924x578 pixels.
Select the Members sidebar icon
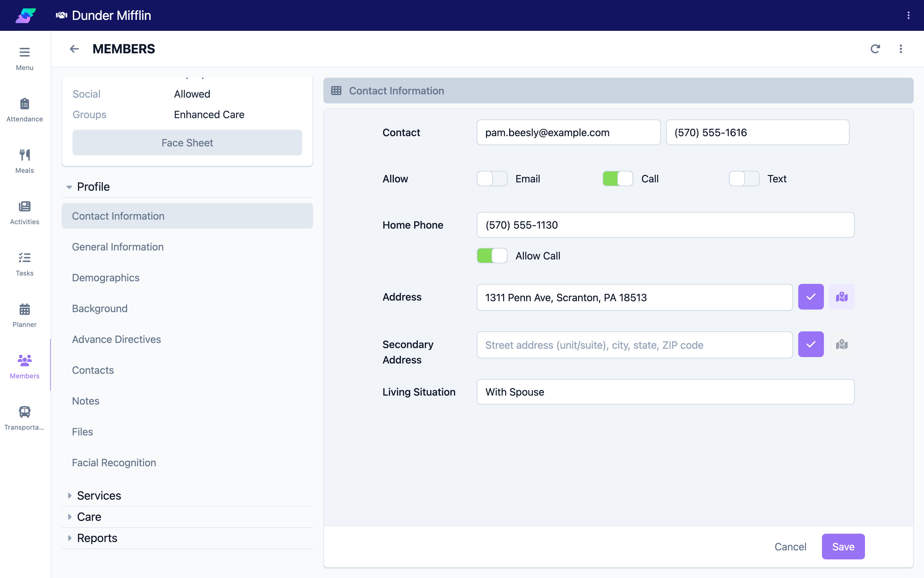click(x=24, y=360)
